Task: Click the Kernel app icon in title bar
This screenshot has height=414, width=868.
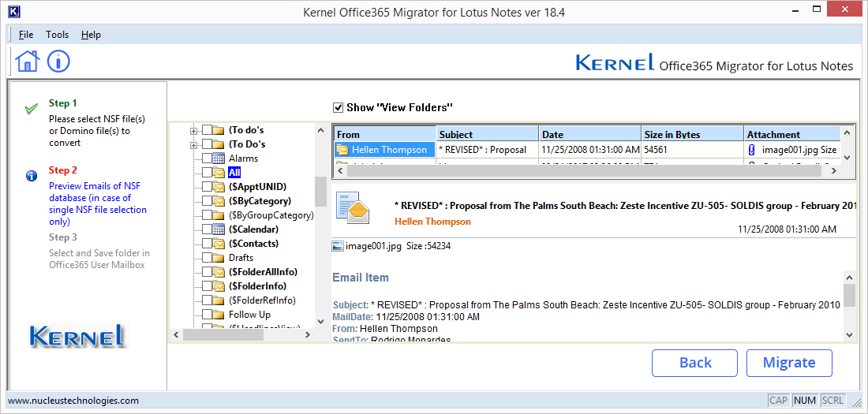Action: pyautogui.click(x=15, y=12)
